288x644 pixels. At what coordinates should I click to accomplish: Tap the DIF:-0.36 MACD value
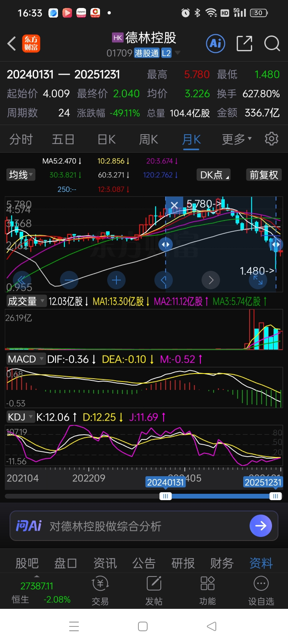pyautogui.click(x=72, y=359)
